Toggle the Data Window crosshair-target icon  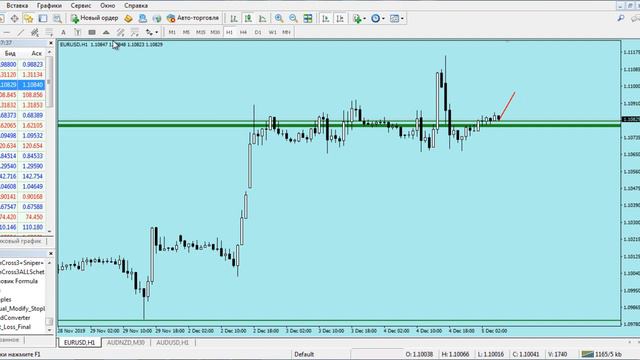[14, 18]
